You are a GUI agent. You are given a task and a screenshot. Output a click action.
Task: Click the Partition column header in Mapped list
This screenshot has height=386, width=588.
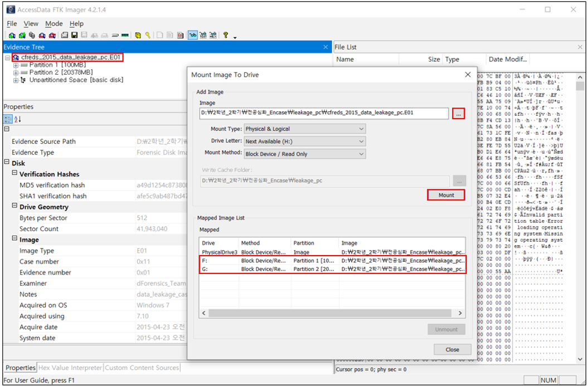tap(315, 243)
